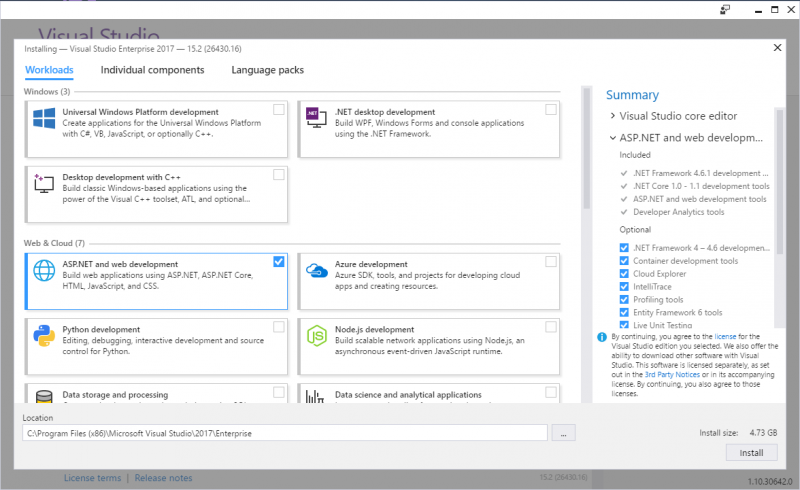
Task: Click the Data storage database cylinder icon
Action: pos(44,397)
